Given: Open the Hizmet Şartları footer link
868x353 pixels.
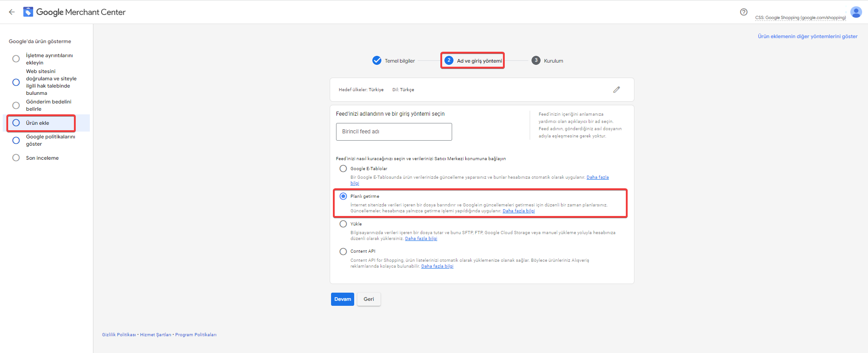Looking at the screenshot, I should click(x=156, y=335).
